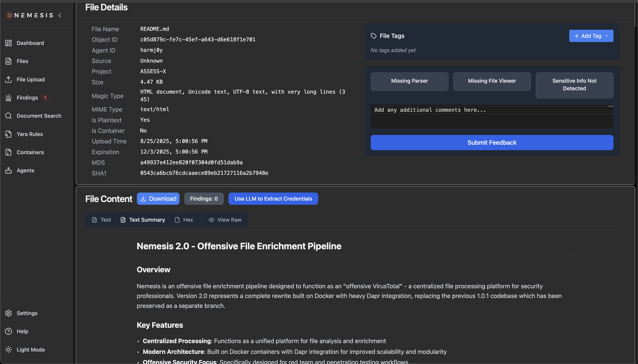638x364 pixels.
Task: Click Use LLM to Extract Credentials
Action: point(273,199)
